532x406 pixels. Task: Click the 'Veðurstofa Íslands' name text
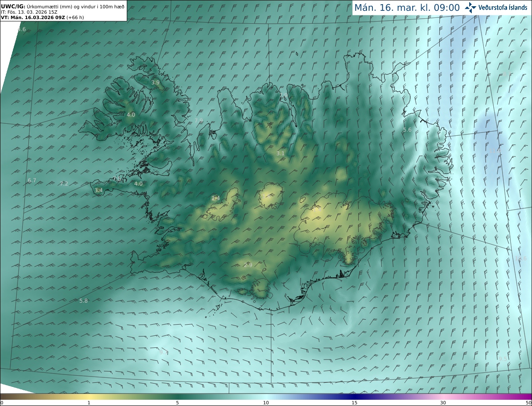[x=503, y=7]
